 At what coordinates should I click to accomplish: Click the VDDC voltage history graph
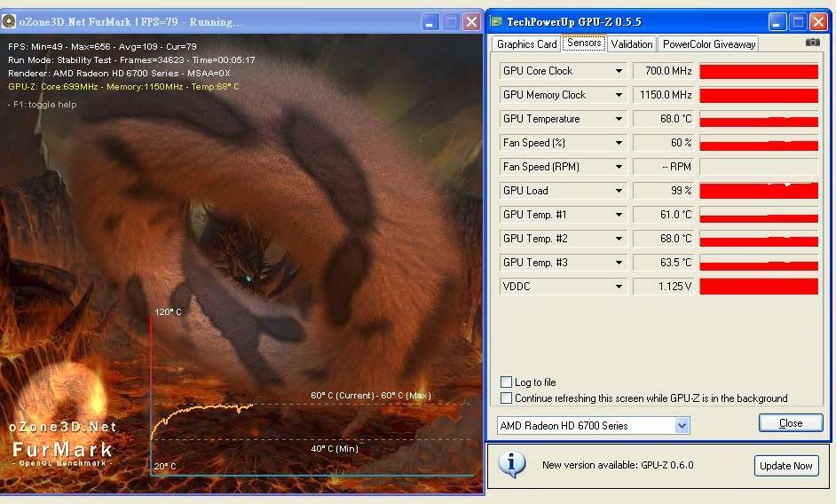[x=759, y=287]
